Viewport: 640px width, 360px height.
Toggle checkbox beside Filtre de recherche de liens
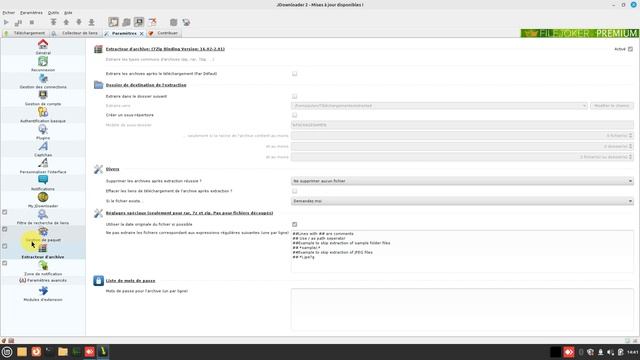(x=4, y=212)
